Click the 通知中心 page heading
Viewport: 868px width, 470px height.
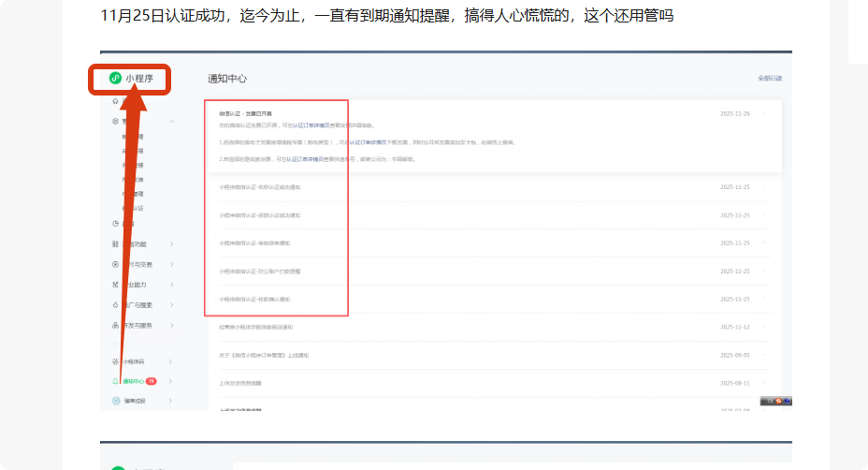tap(227, 79)
